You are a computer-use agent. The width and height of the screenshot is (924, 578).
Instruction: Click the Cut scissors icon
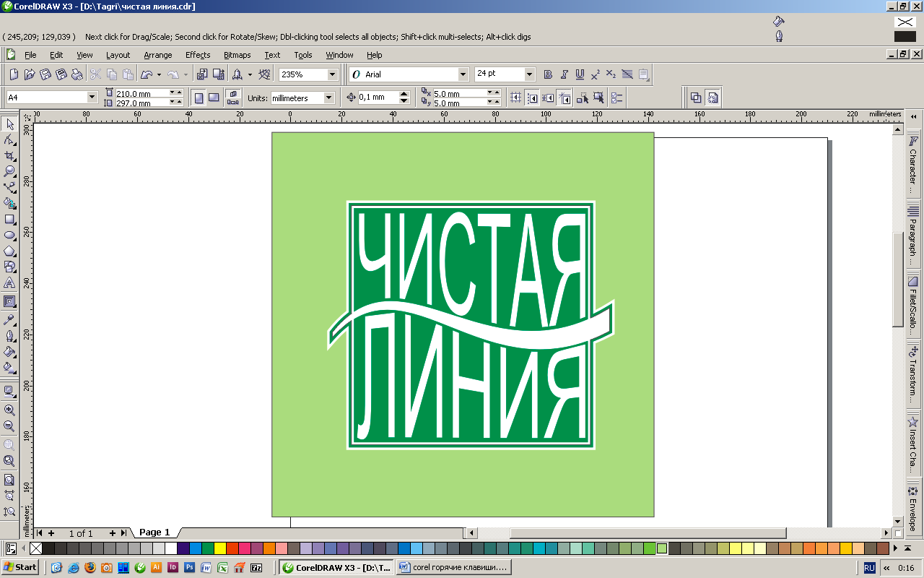coord(96,74)
